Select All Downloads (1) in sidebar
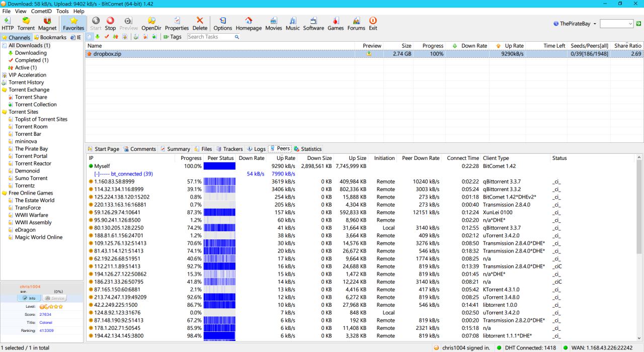644x352 pixels. pos(29,45)
